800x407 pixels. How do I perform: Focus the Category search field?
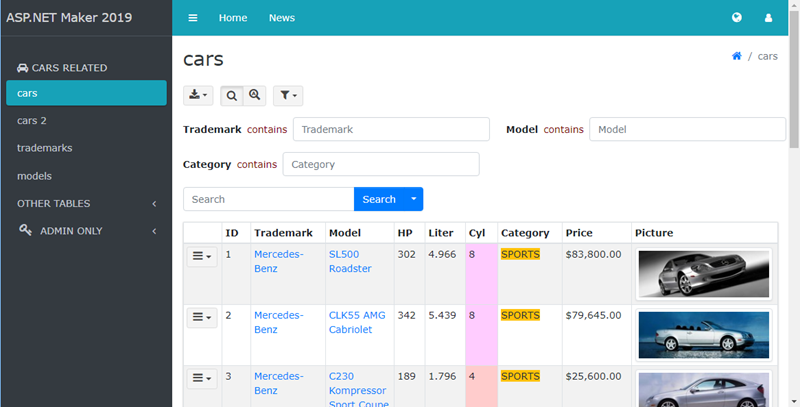click(x=381, y=164)
